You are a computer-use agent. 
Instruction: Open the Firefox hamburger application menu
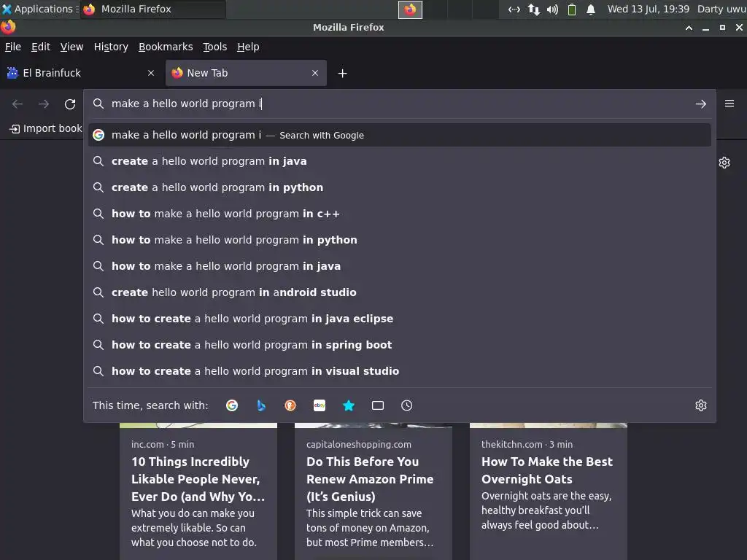[729, 104]
